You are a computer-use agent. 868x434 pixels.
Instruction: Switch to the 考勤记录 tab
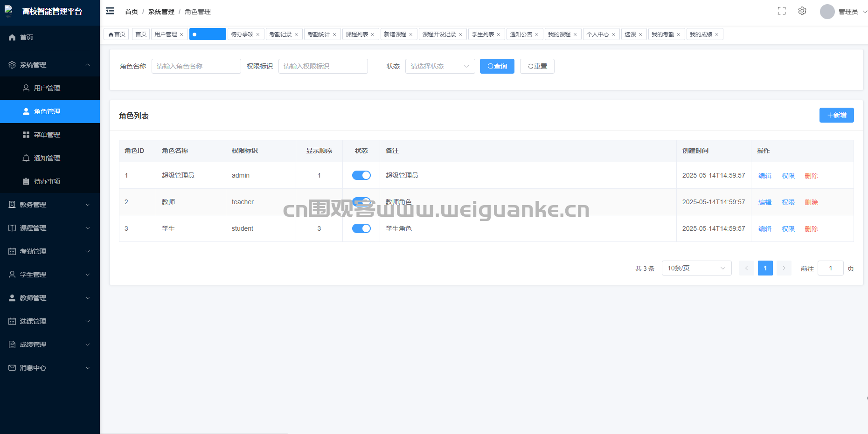(x=280, y=34)
